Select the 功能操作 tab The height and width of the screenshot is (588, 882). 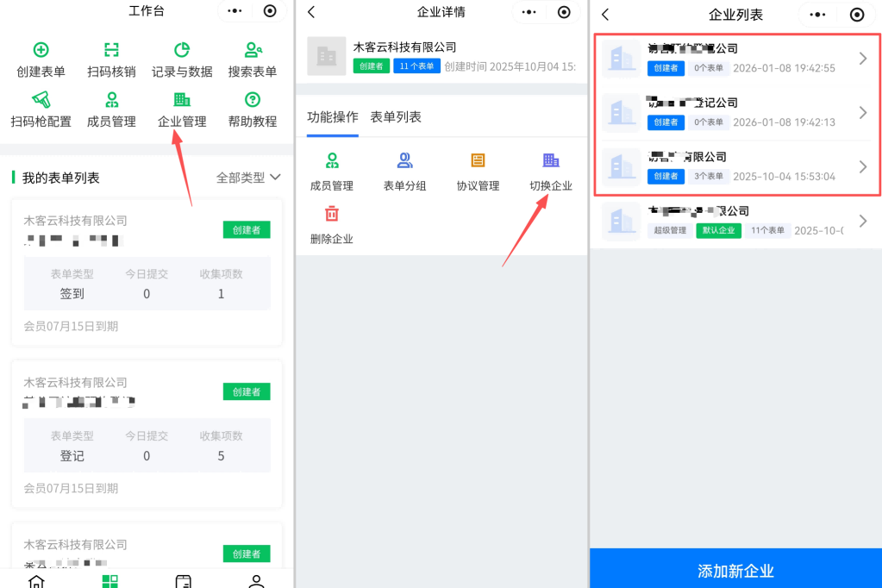(x=332, y=117)
